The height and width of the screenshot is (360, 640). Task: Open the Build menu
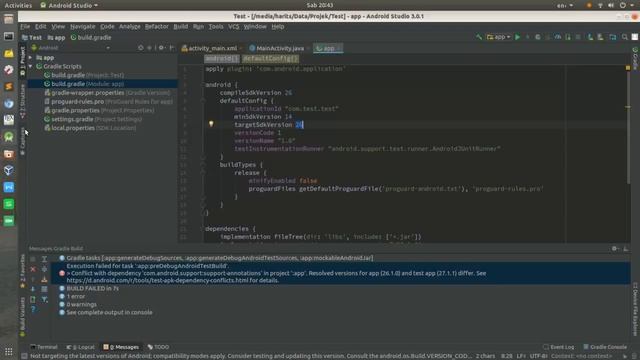pos(180,27)
